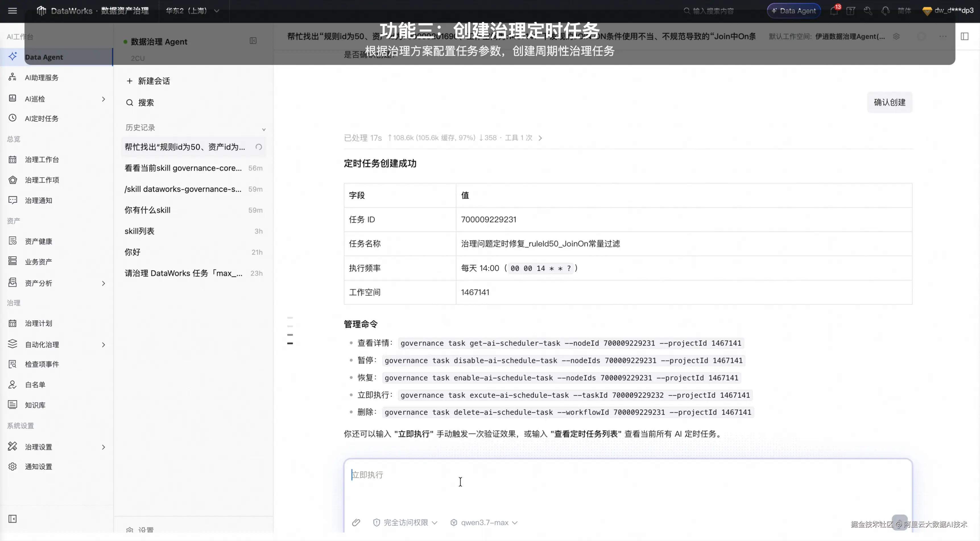Click the 自动化治理 layers icon
The height and width of the screenshot is (541, 980).
(x=13, y=344)
